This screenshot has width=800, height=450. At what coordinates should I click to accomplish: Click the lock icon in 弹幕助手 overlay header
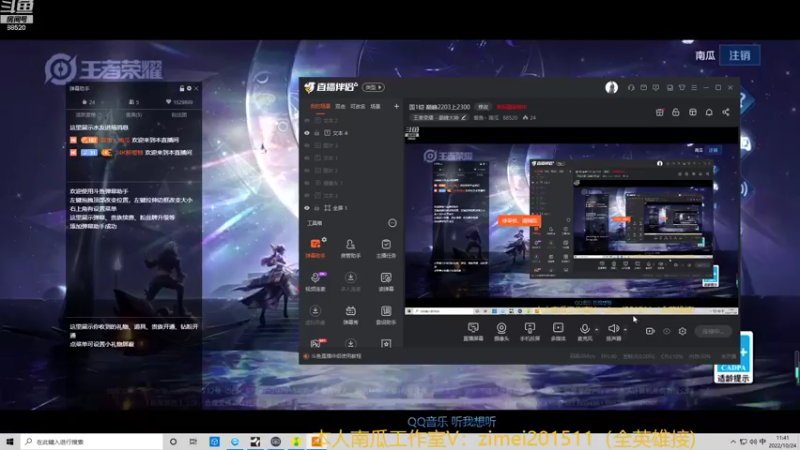[x=182, y=88]
